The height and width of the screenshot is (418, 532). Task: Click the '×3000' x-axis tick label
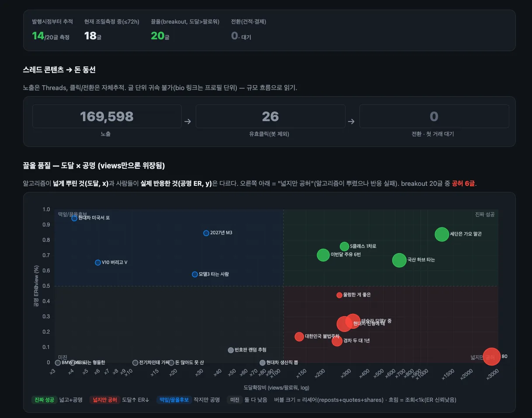[492, 374]
